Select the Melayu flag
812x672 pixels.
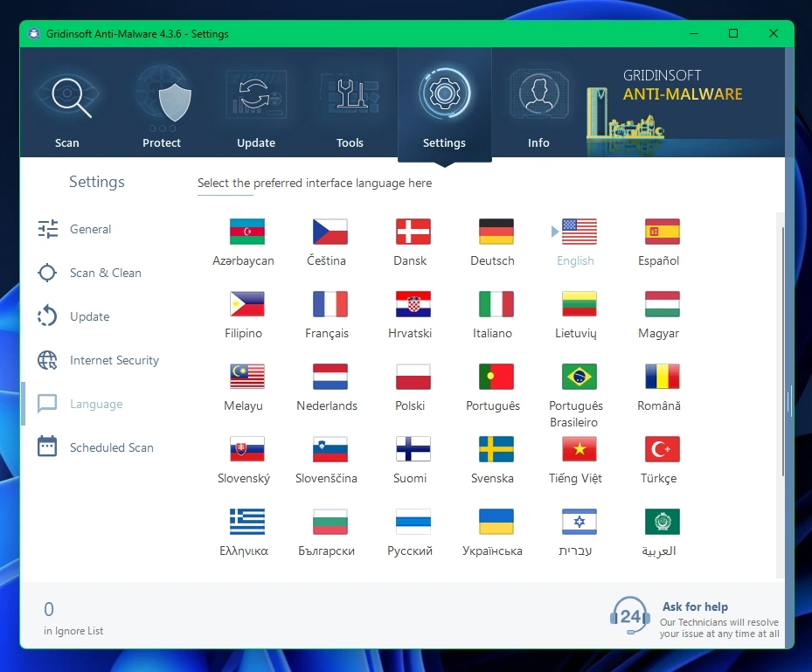click(247, 377)
